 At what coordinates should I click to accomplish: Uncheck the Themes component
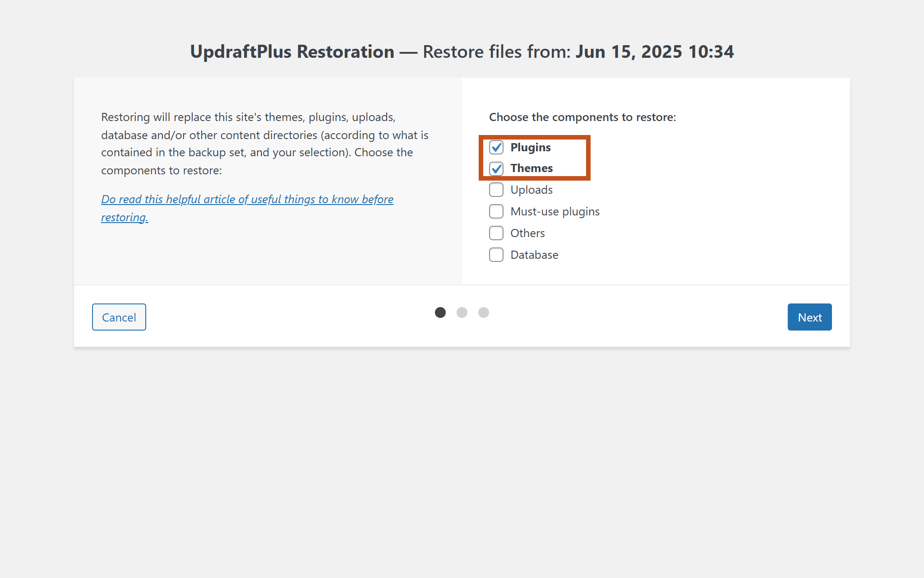[x=496, y=168]
